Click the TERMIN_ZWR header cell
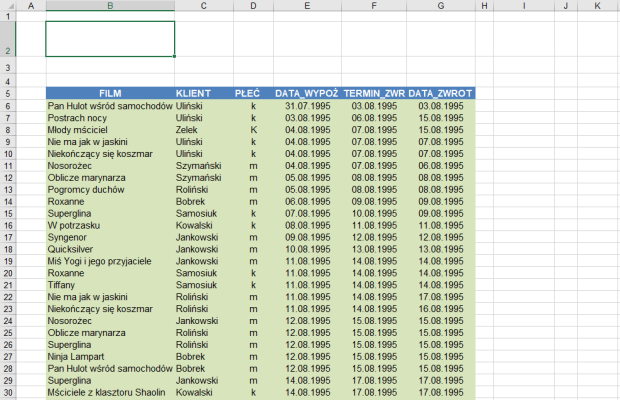Screen dimensions: 620x400 373,93
